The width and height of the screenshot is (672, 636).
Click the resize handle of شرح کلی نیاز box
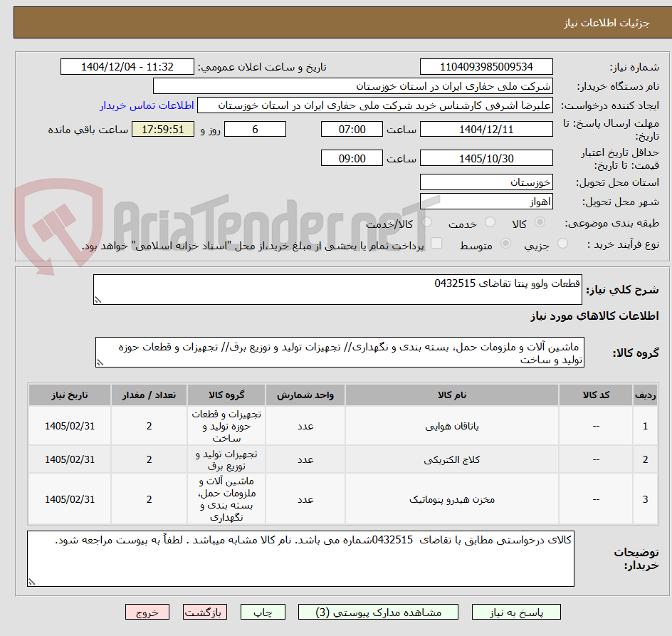pyautogui.click(x=98, y=300)
